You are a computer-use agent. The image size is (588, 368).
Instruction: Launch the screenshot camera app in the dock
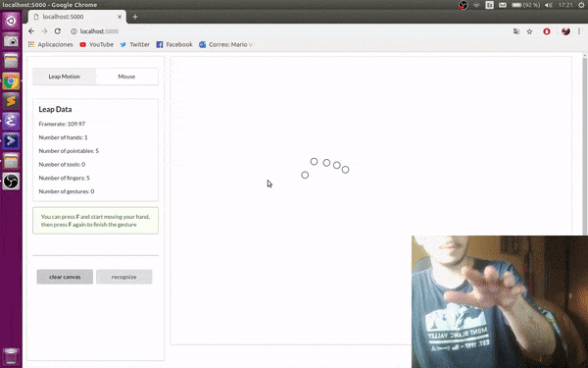(x=11, y=41)
